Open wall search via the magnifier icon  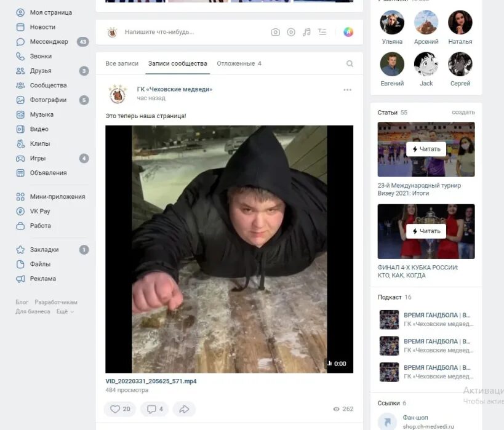[x=350, y=63]
